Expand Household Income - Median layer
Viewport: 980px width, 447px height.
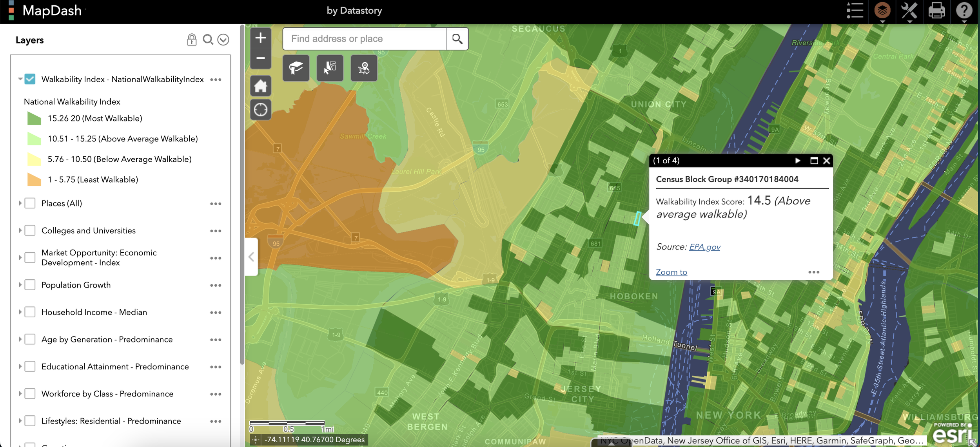tap(20, 312)
